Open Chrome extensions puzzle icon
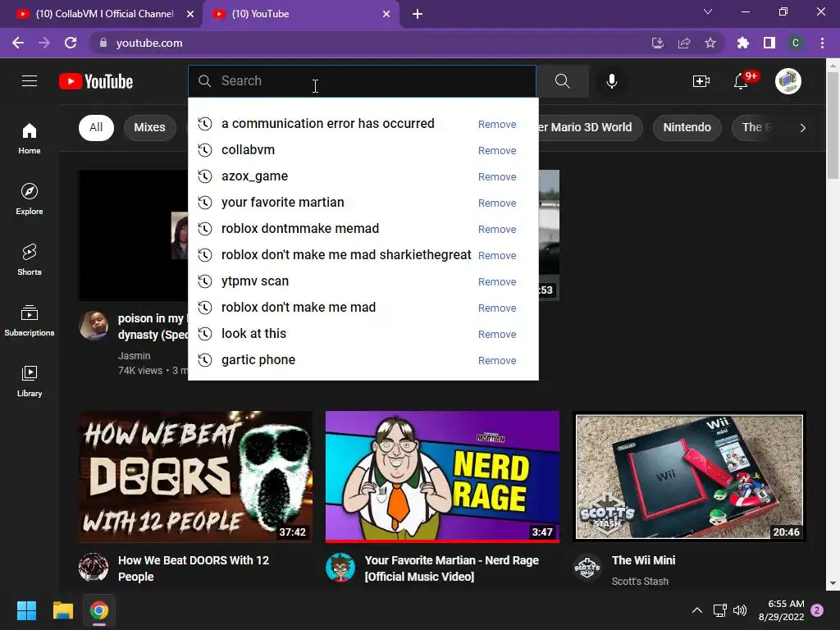This screenshot has width=840, height=630. pos(742,43)
